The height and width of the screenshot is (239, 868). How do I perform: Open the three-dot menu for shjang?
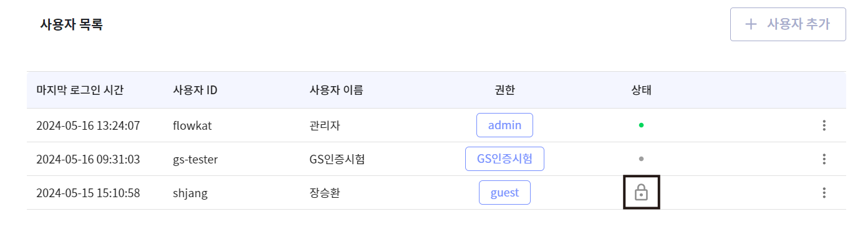824,193
